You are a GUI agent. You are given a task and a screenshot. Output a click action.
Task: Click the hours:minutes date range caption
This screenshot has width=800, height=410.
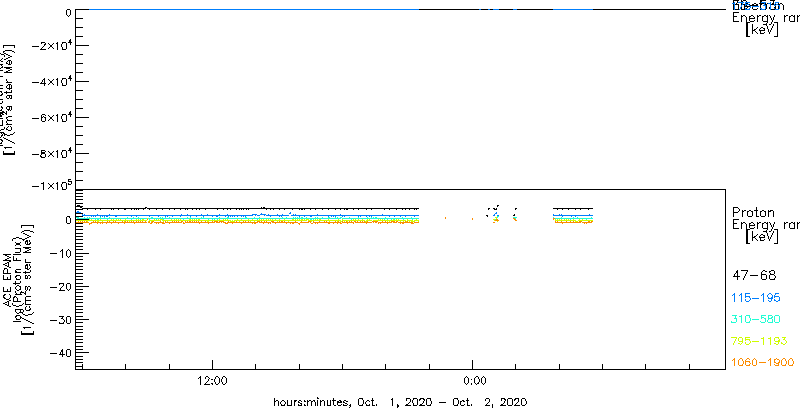(x=400, y=402)
